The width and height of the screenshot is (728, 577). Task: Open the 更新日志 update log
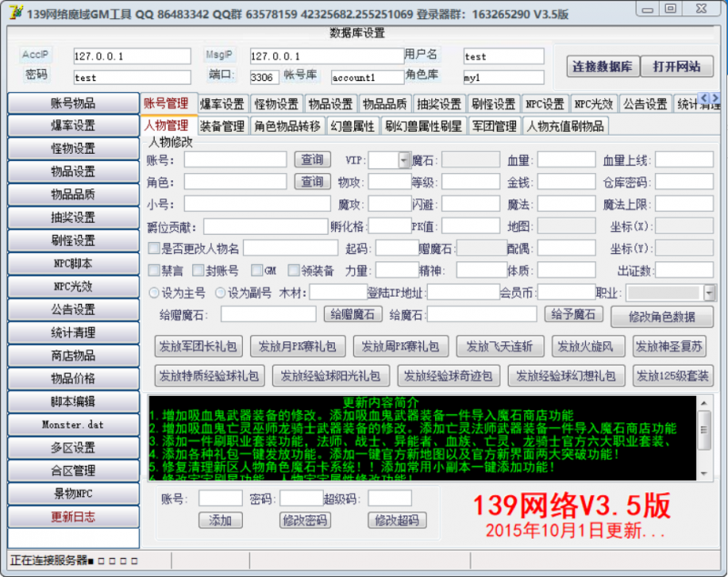coord(68,515)
